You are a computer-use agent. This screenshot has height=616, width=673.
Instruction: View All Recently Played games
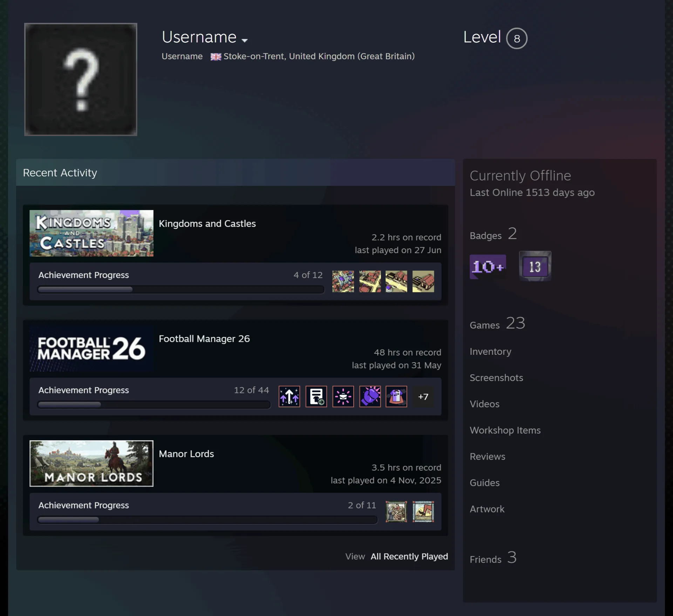(409, 556)
